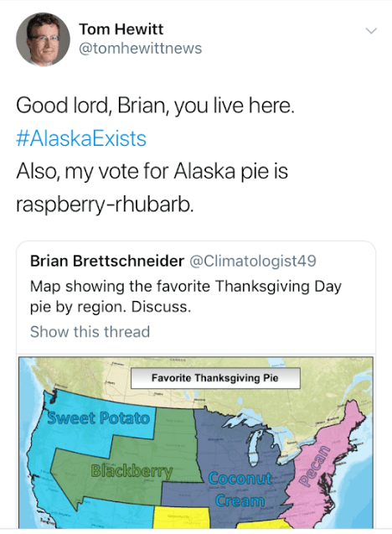Open the Tom Hewitt display name
The image size is (392, 534).
click(121, 29)
